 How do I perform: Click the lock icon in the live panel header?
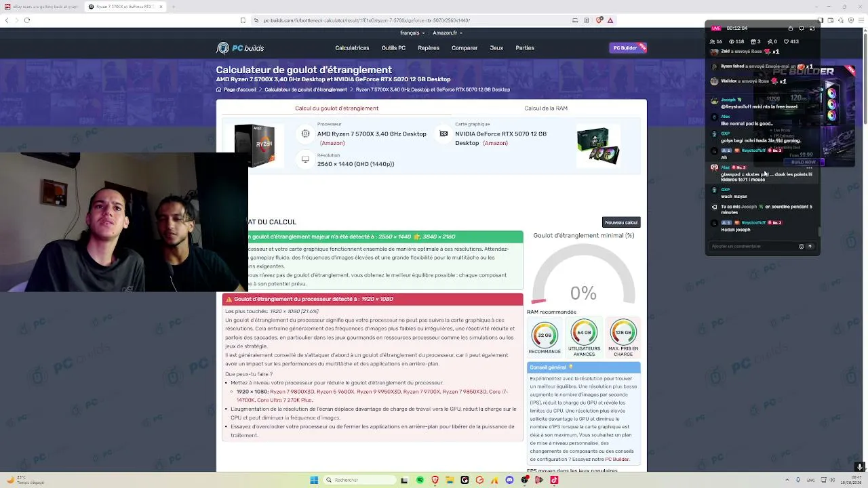point(791,28)
